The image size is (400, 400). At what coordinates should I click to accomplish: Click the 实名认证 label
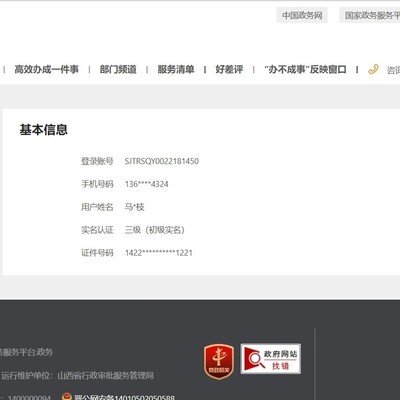point(97,230)
